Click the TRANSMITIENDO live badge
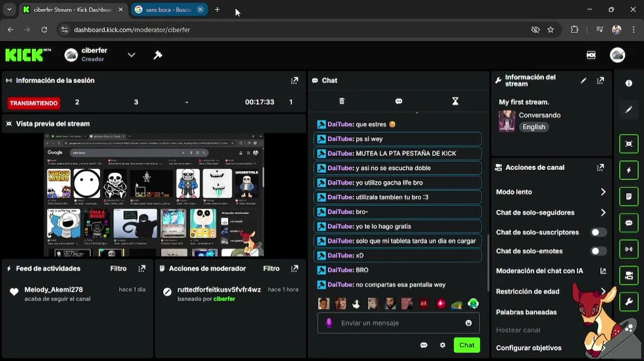This screenshot has height=361, width=644. 34,103
